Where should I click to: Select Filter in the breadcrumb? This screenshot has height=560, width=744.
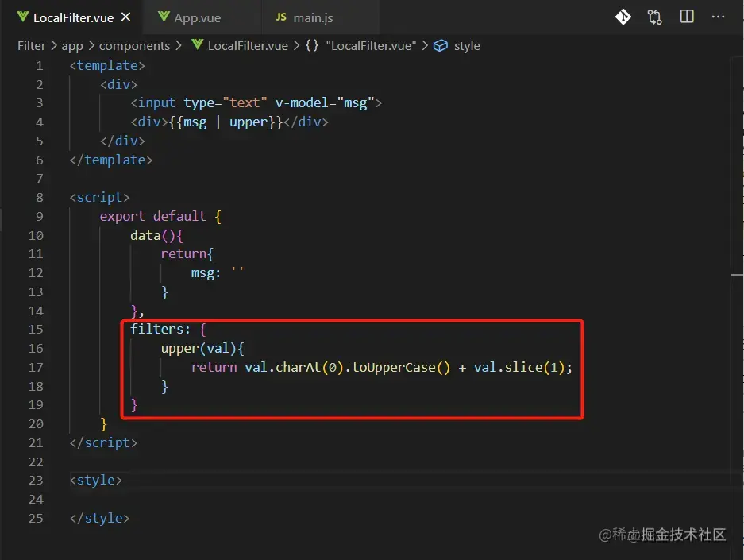point(31,46)
